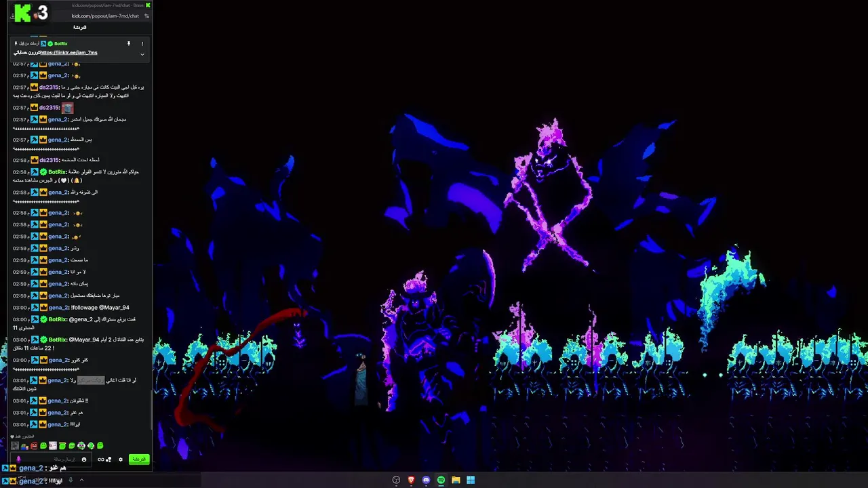Click the Kick favicon in the window title bar
This screenshot has height=488, width=868.
tap(148, 5)
